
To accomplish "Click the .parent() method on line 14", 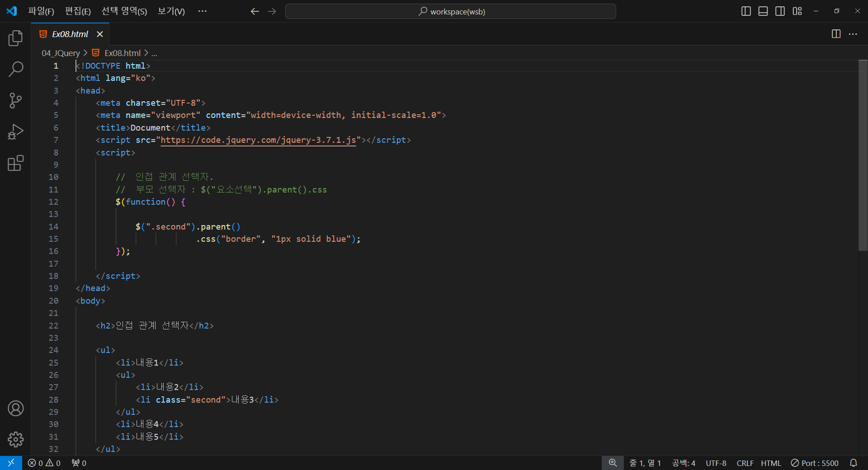I will point(218,227).
